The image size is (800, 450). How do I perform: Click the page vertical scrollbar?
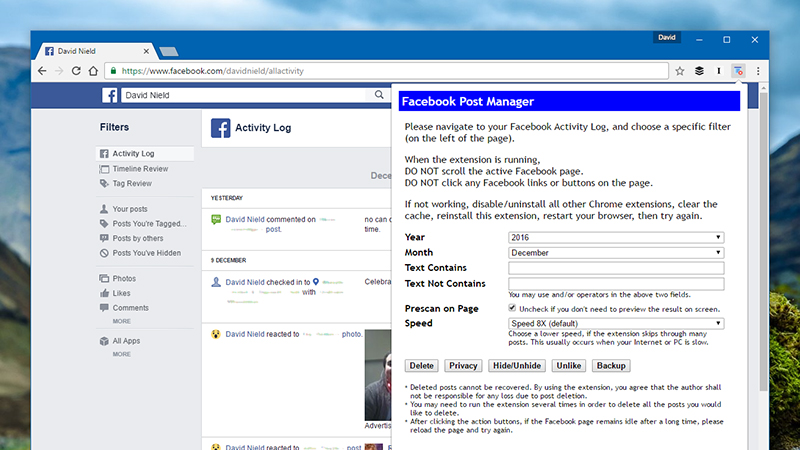763,242
